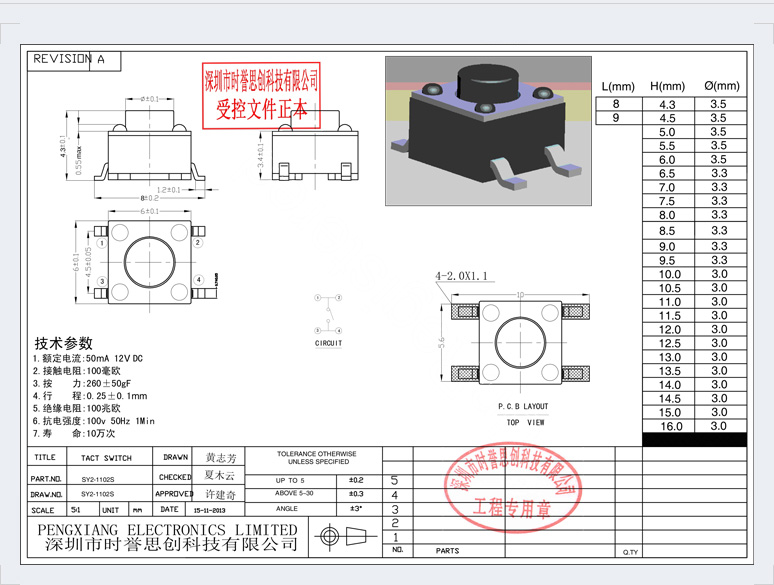Select the H value 8.5 cell

[668, 231]
